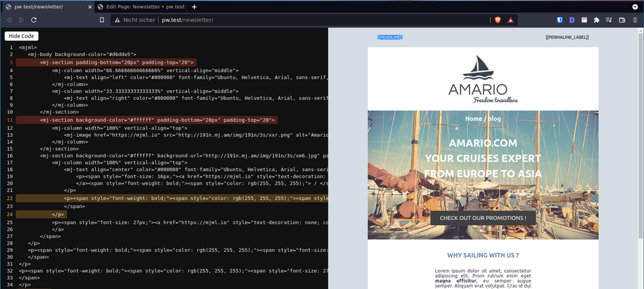644x289 pixels.
Task: Open the browser hamburger main menu
Action: coord(634,20)
